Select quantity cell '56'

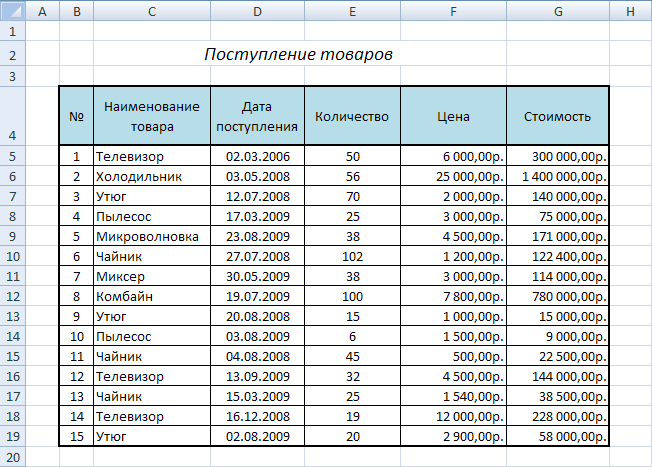353,176
